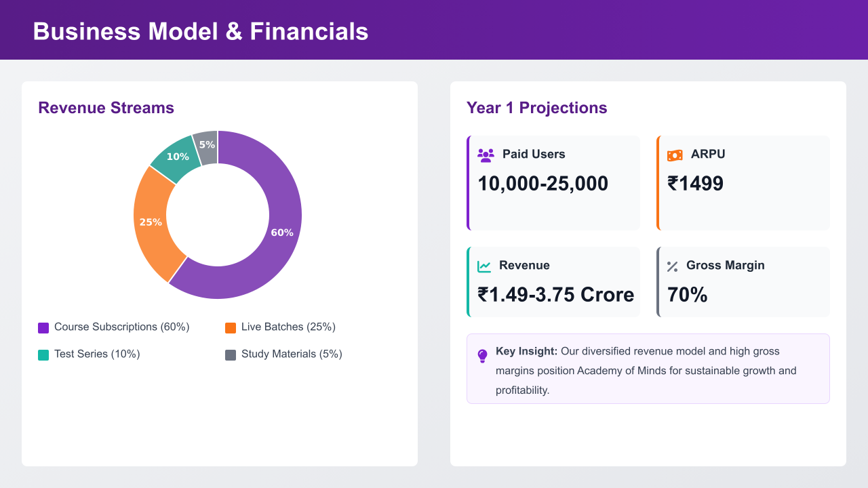Click the Revenue line chart icon
This screenshot has width=868, height=488.
click(x=484, y=266)
